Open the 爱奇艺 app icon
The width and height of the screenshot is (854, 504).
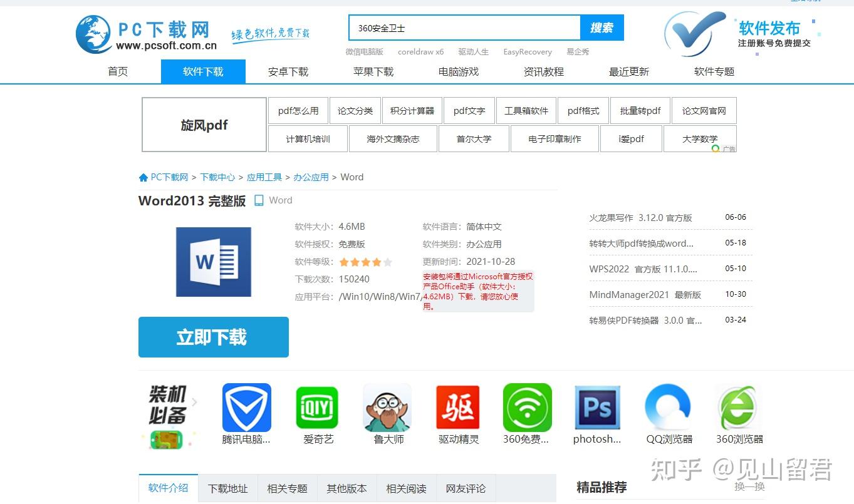317,408
